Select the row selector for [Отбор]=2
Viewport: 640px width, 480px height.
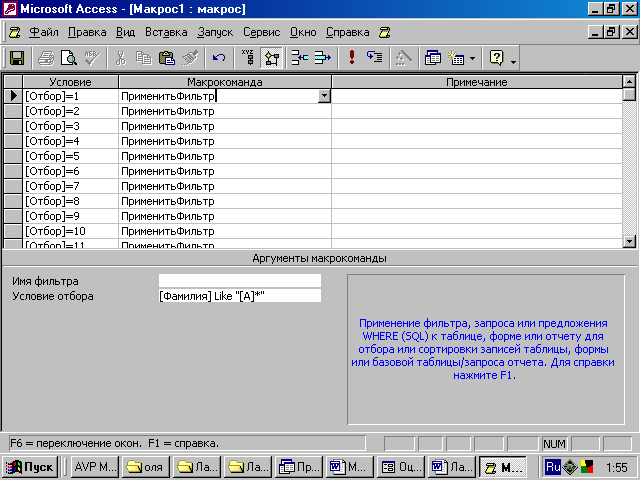click(x=13, y=111)
